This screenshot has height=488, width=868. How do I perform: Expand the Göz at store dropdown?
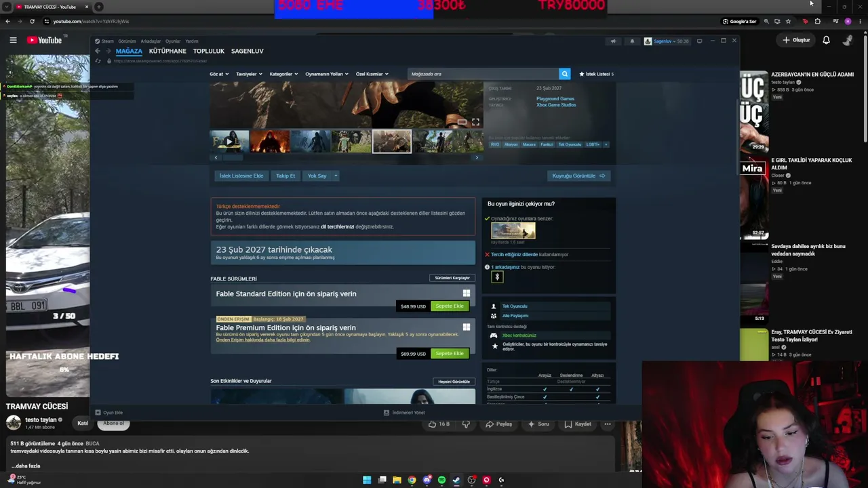click(x=219, y=74)
